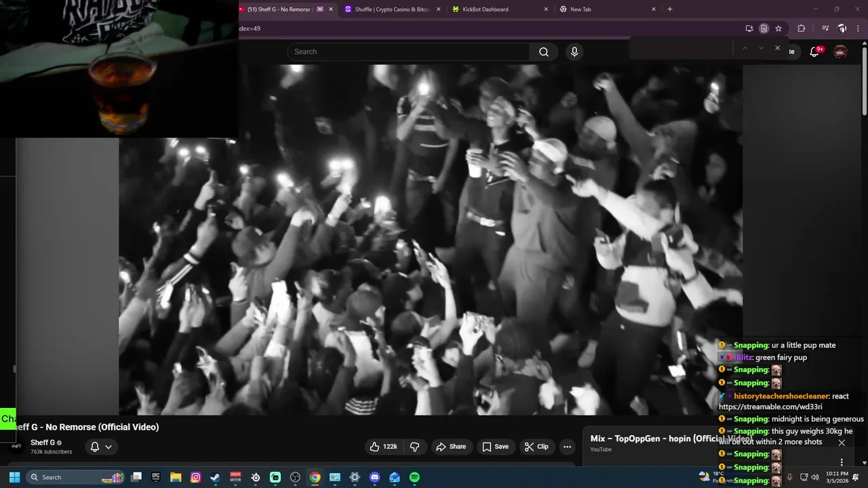Open Steam from taskbar
Image resolution: width=868 pixels, height=488 pixels.
[215, 477]
